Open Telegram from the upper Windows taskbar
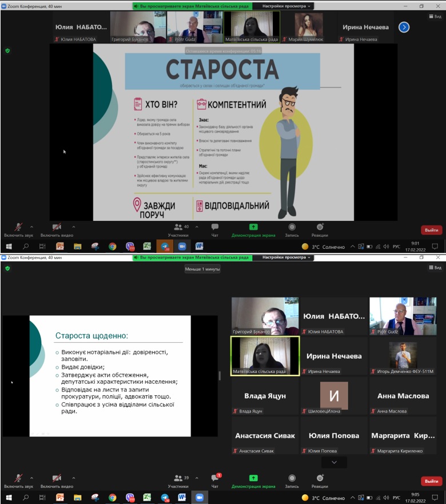The height and width of the screenshot is (504, 446). 165,247
